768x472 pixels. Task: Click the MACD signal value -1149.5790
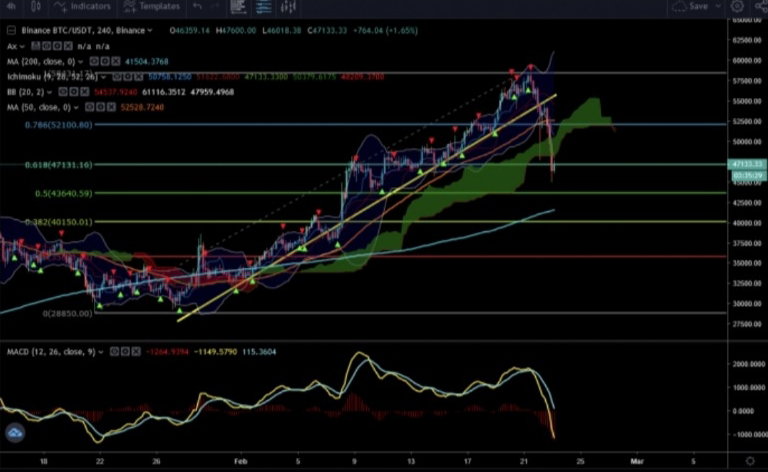pyautogui.click(x=215, y=352)
